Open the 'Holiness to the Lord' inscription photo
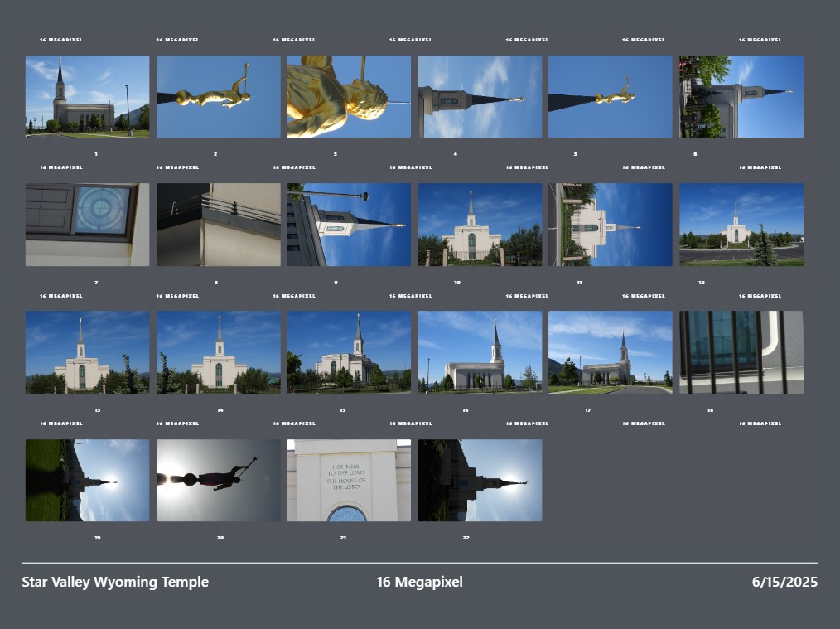 click(349, 481)
